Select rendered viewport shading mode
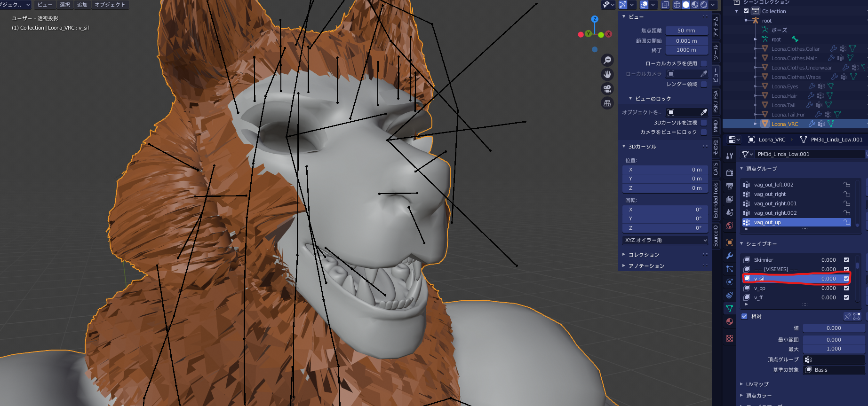Viewport: 868px width, 406px height. point(704,5)
